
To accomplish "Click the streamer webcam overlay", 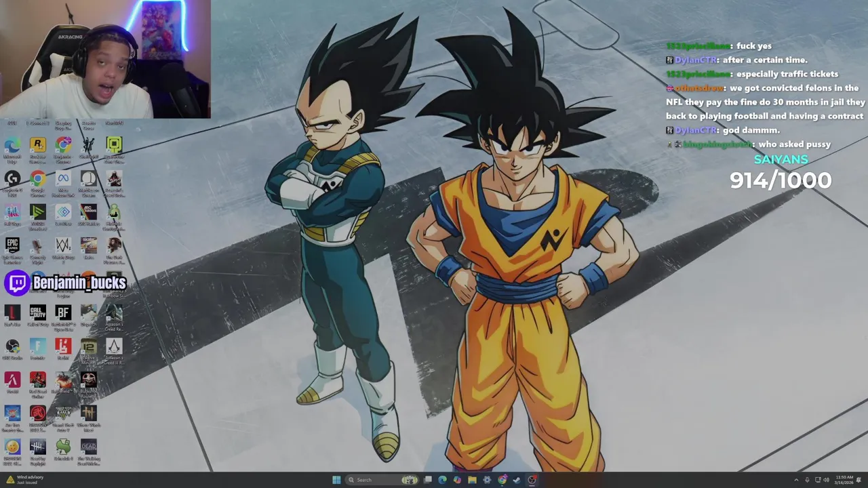I will coord(105,60).
